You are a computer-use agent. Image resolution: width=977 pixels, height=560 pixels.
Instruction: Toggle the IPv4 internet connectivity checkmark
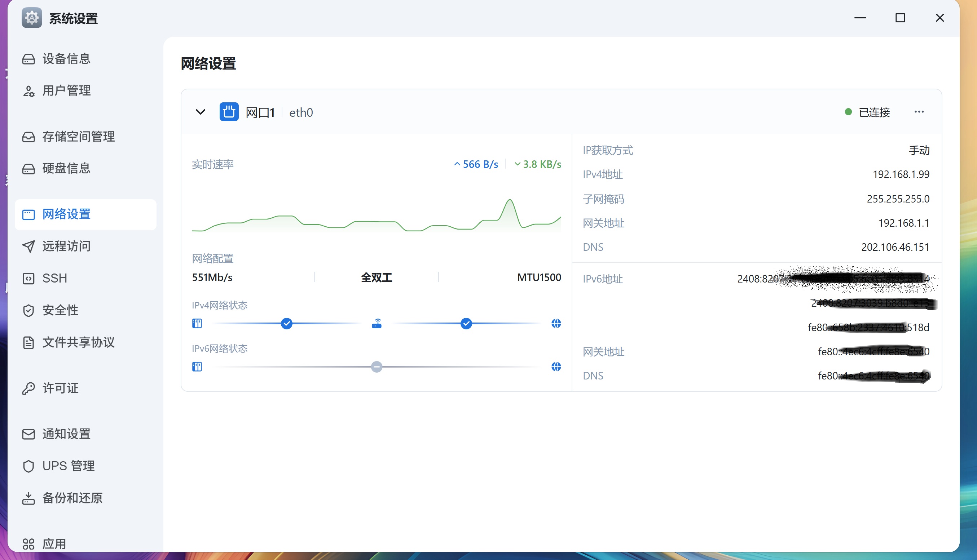(x=466, y=324)
